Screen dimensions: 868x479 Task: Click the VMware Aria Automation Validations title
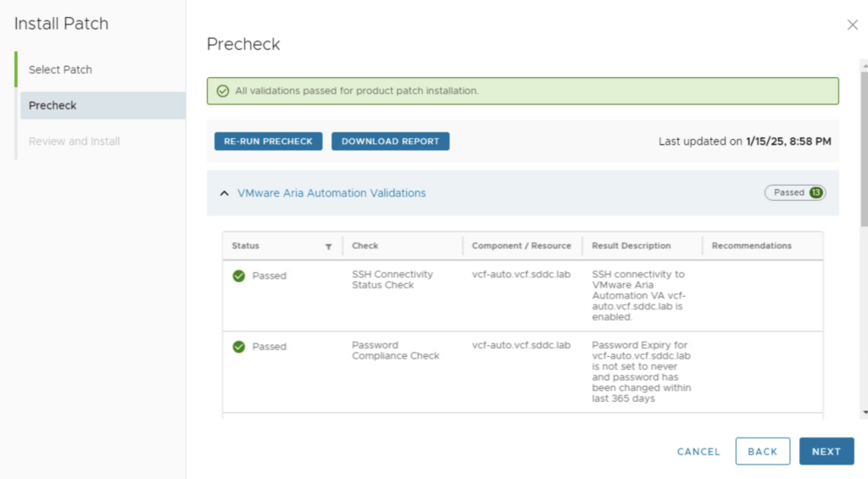(331, 193)
